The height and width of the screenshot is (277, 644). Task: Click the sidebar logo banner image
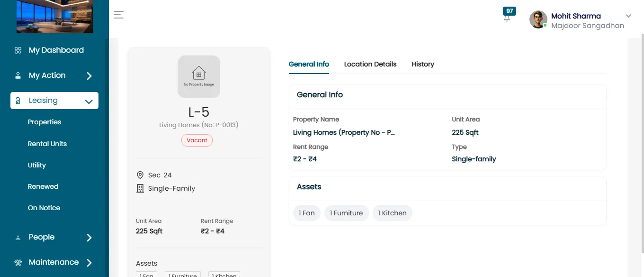point(54,17)
